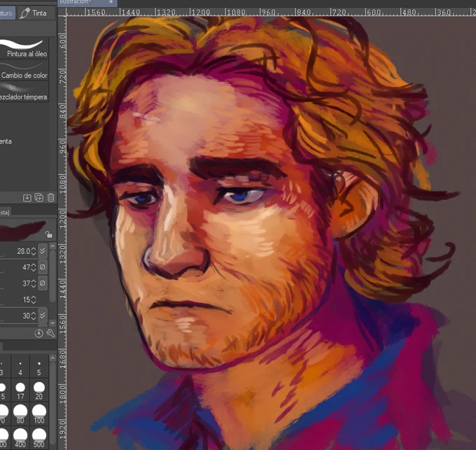The width and height of the screenshot is (476, 450).
Task: Click the stepper arrows for value 15
Action: coord(34,300)
